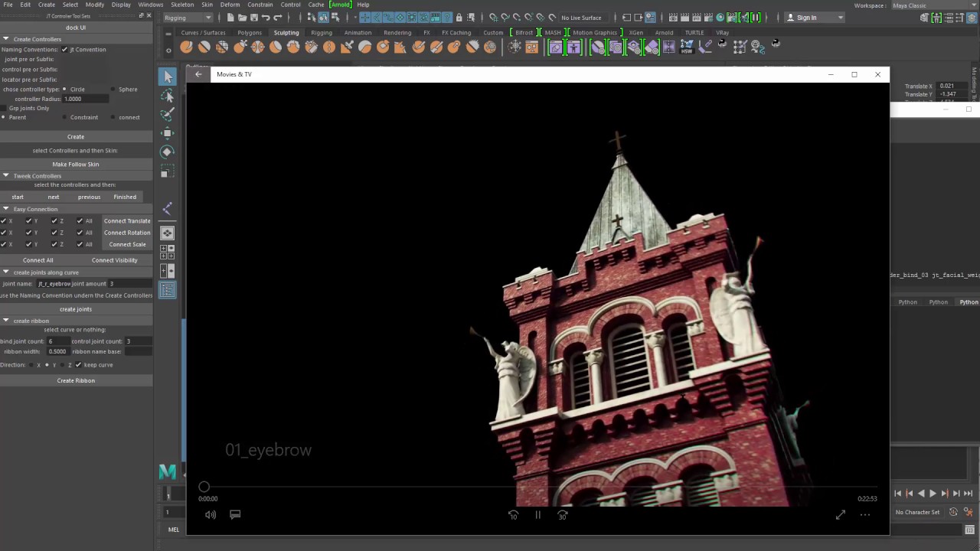Skip back 10 seconds in video
The height and width of the screenshot is (551, 980).
point(513,515)
